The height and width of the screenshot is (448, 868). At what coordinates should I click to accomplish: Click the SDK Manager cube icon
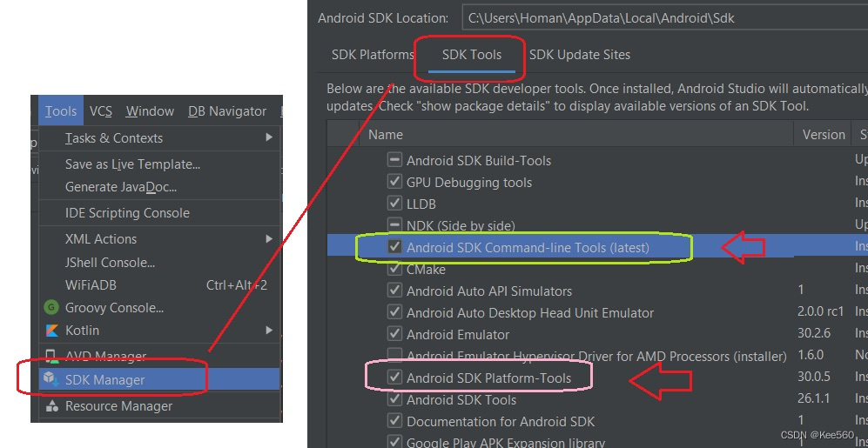pyautogui.click(x=51, y=379)
